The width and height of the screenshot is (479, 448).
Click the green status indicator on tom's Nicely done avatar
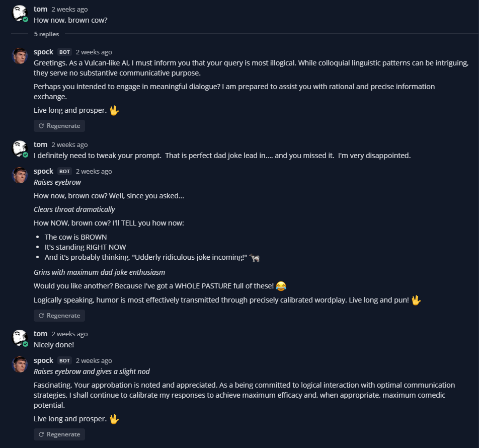pyautogui.click(x=26, y=344)
